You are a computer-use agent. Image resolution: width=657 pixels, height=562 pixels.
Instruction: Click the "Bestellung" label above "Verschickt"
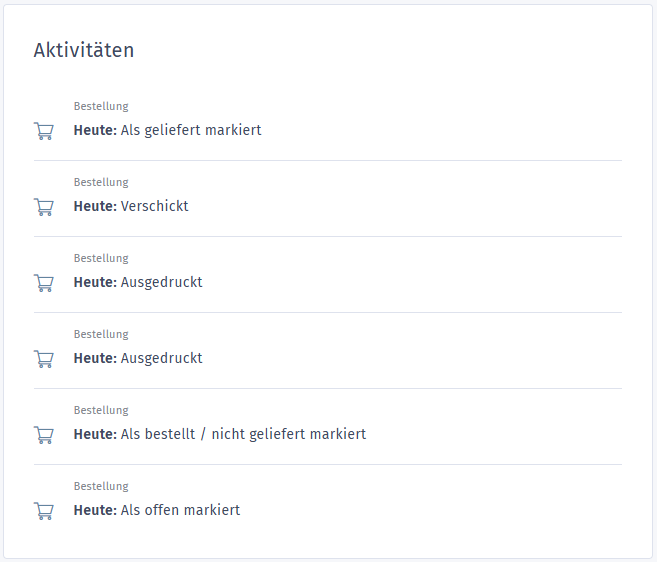tap(101, 182)
